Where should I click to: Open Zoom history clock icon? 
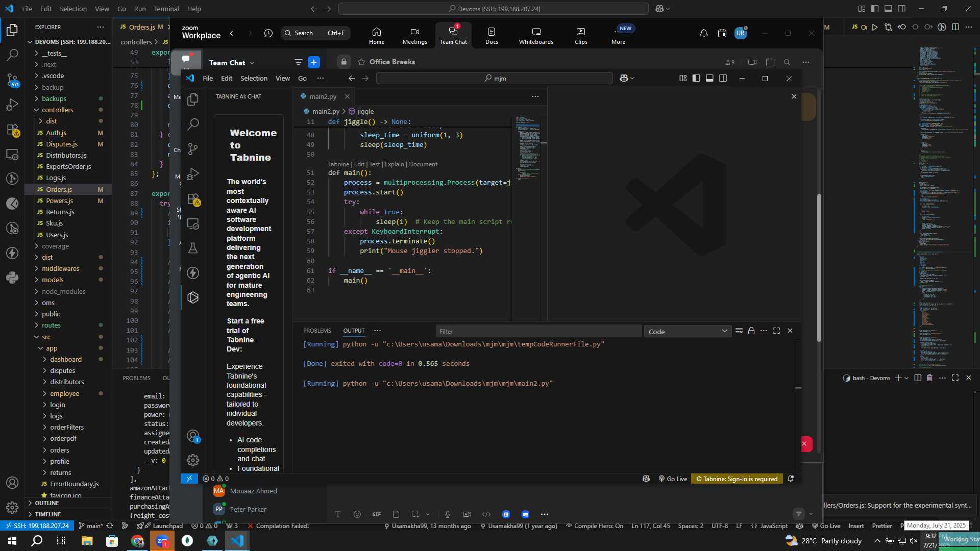268,33
